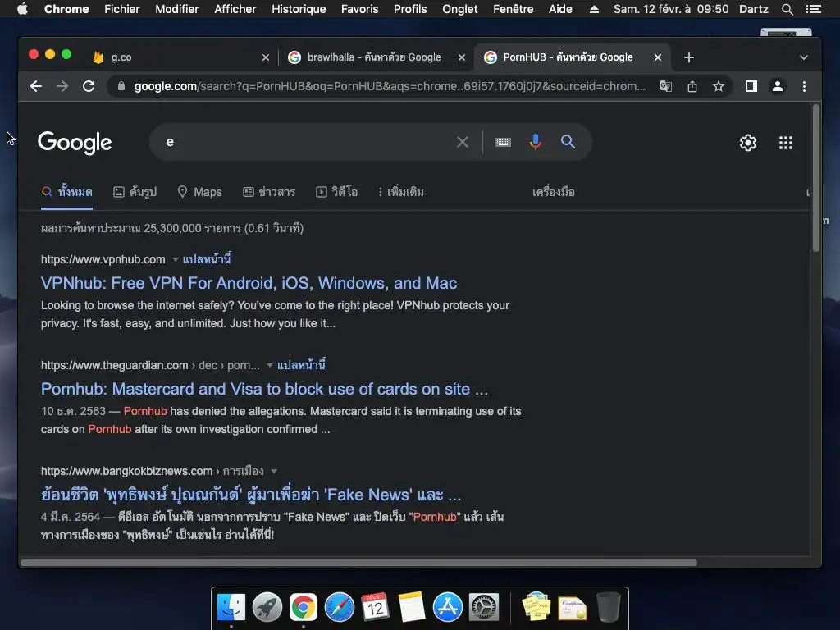
Task: Open the Fichier menu
Action: pyautogui.click(x=122, y=9)
